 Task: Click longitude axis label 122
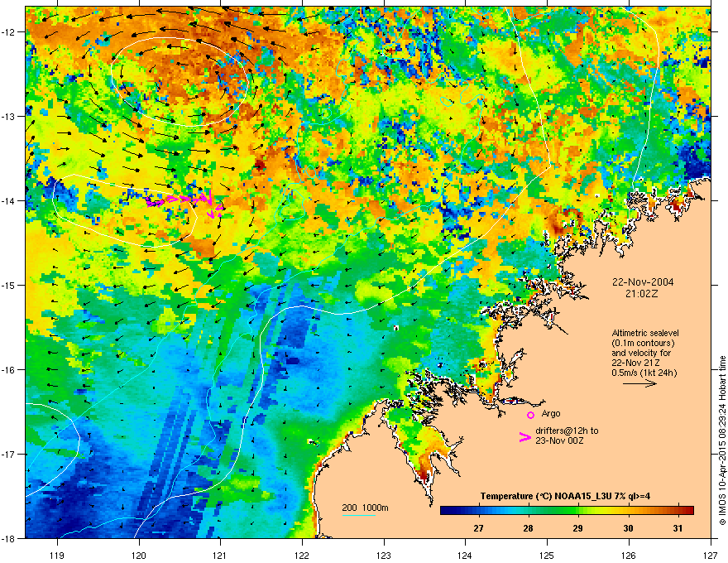[x=302, y=555]
